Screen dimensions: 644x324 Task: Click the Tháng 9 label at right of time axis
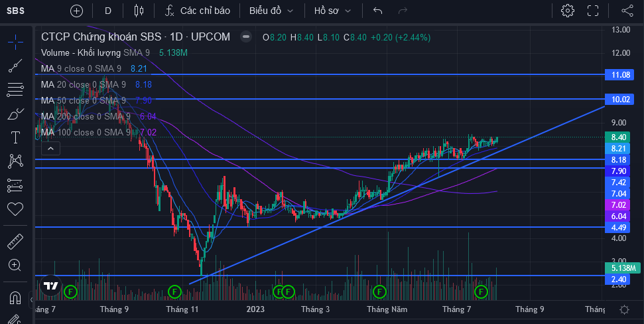529,309
